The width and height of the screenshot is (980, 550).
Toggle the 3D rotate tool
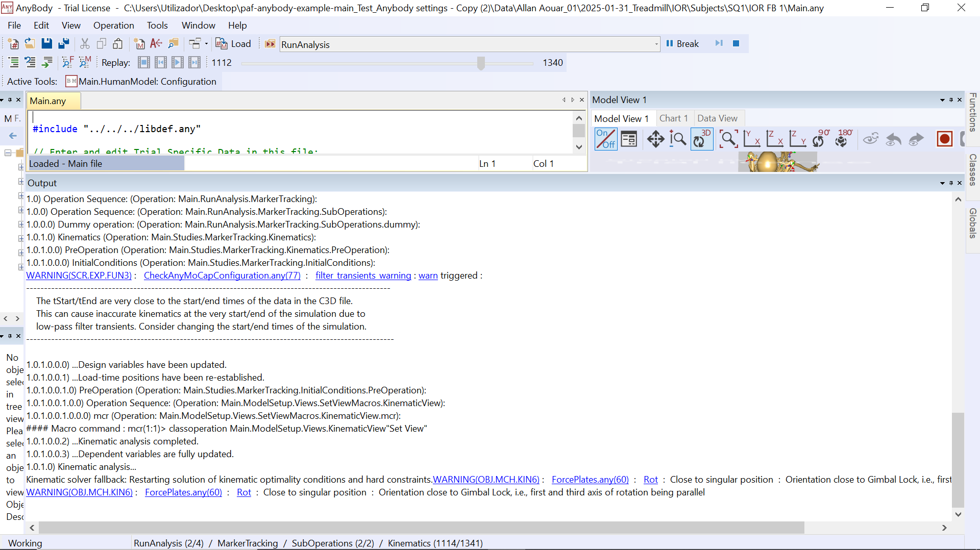pyautogui.click(x=702, y=139)
